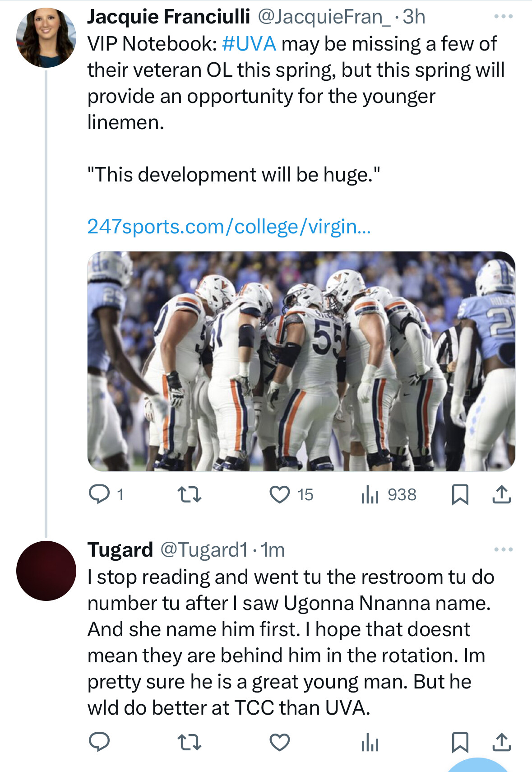Open Jacquie Franciulli's profile picture
Viewport: 532px width, 772px height.
[x=46, y=38]
